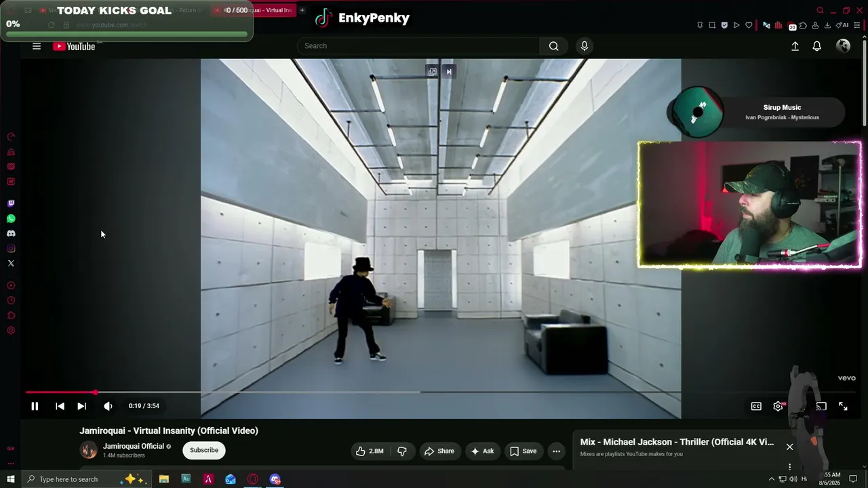
Task: Open the Twitch sidebar icon
Action: click(11, 203)
